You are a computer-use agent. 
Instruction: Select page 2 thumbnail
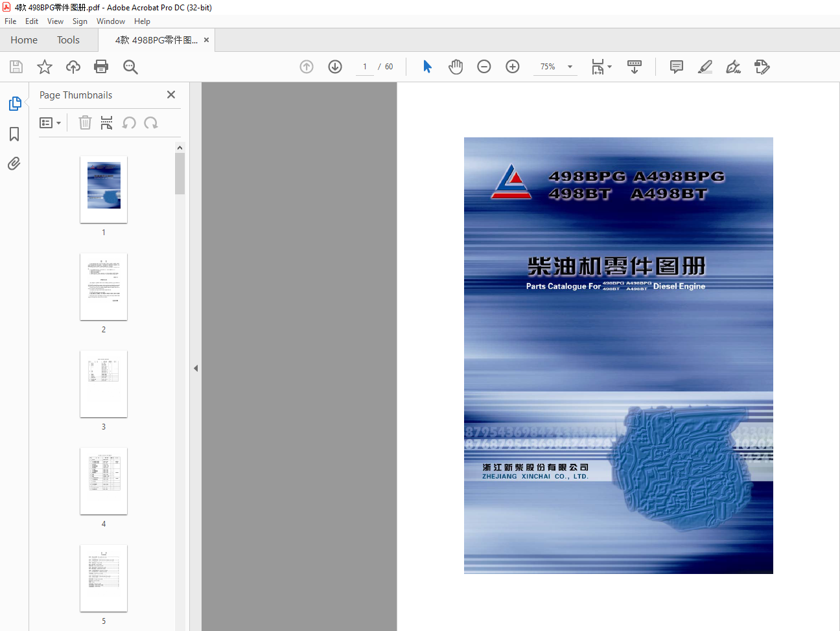pos(104,287)
